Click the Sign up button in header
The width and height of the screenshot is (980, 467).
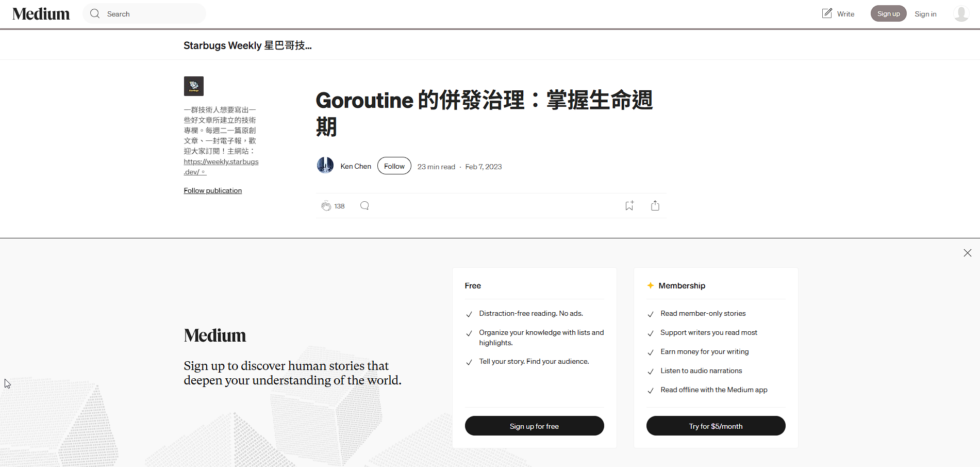889,13
